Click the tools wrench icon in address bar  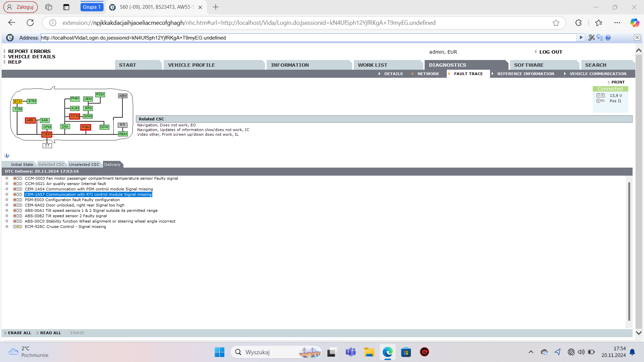tap(591, 38)
